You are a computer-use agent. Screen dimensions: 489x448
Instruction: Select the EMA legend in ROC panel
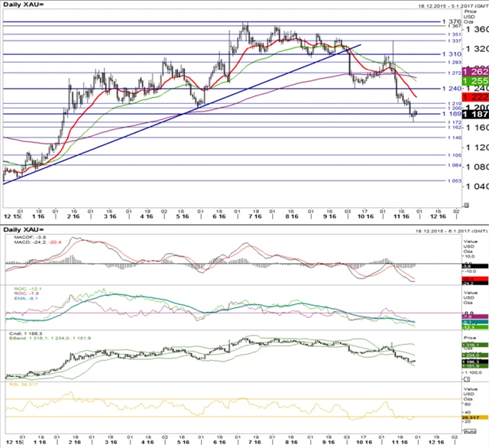tap(24, 299)
